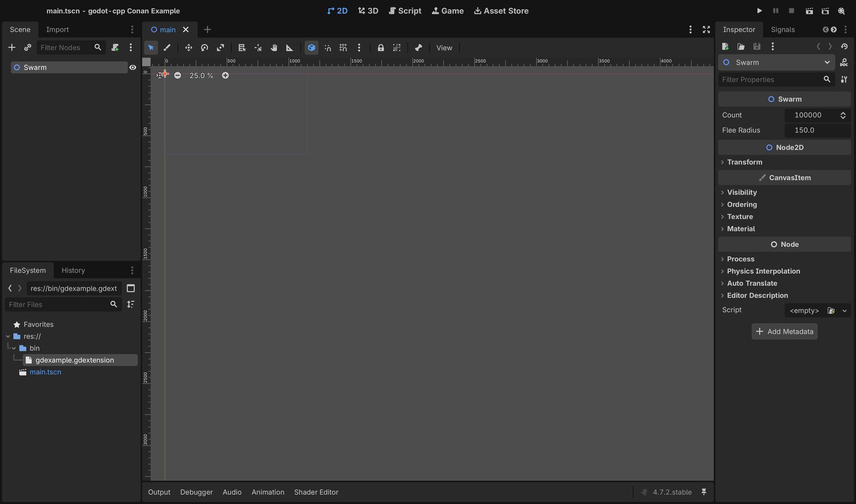This screenshot has width=856, height=504.
Task: Add a new child node plus icon
Action: (12, 48)
